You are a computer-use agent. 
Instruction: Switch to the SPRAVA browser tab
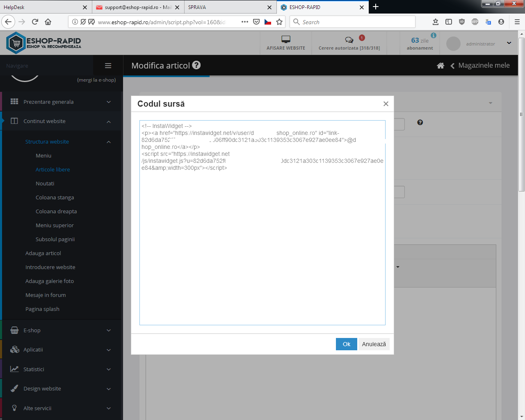coord(230,7)
